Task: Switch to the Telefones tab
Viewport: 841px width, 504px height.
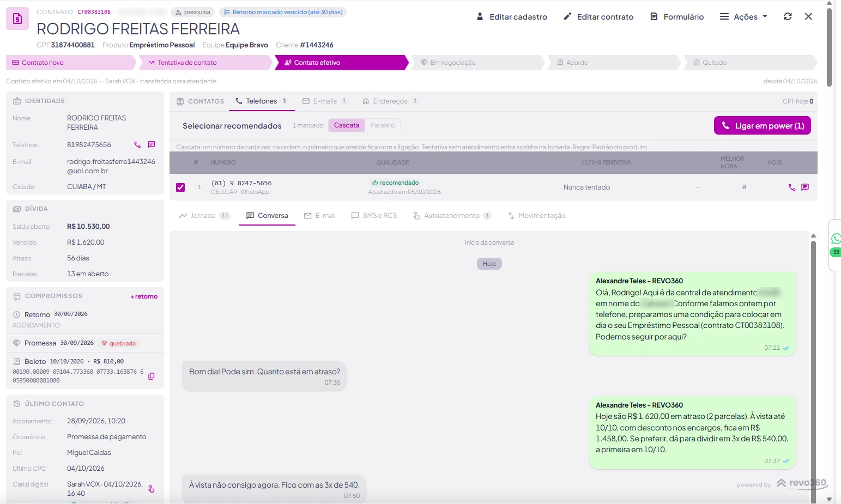Action: [262, 101]
